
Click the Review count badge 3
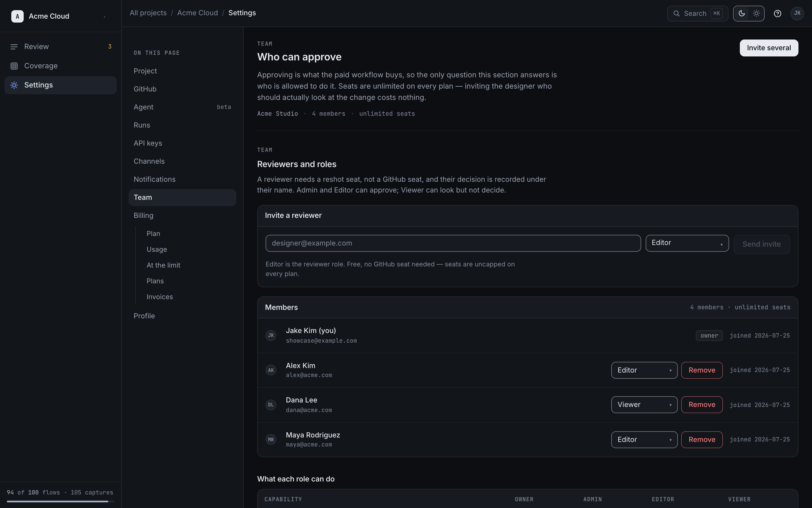pyautogui.click(x=110, y=47)
